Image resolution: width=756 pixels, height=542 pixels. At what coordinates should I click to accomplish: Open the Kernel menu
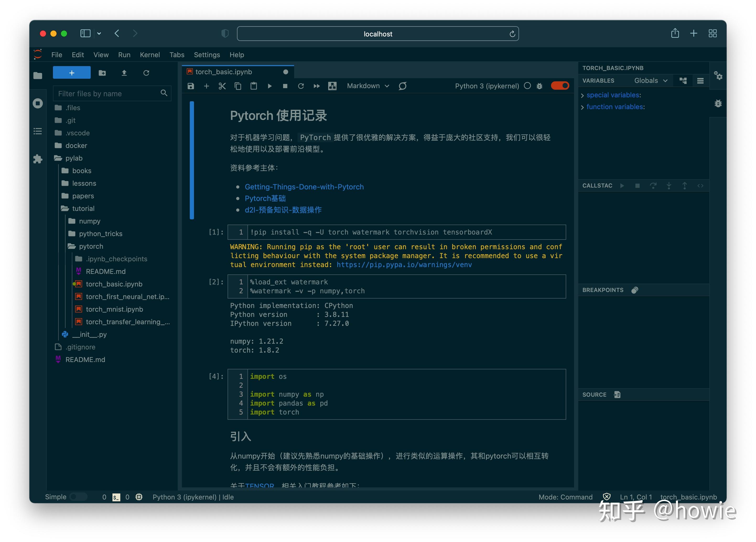pos(150,54)
